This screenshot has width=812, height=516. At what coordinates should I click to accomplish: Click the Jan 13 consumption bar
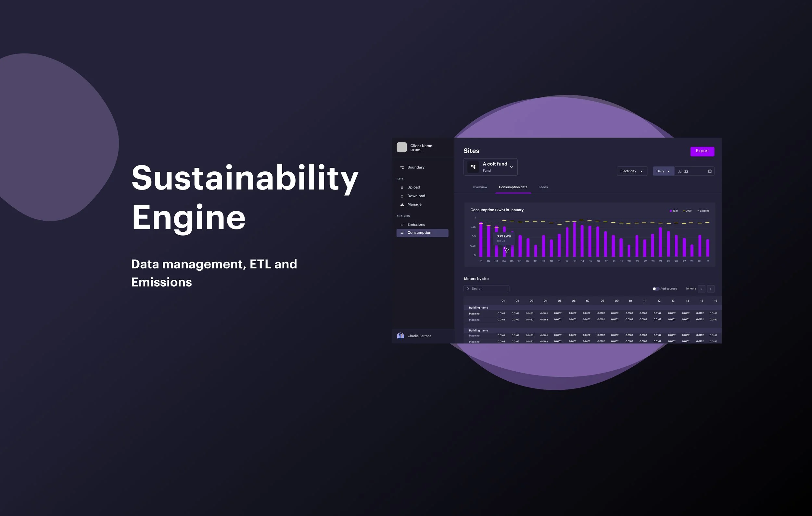(575, 240)
